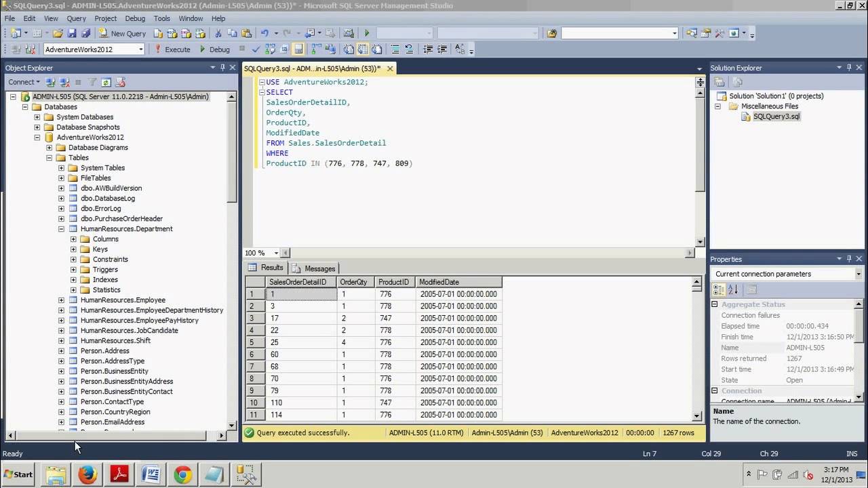The height and width of the screenshot is (488, 868).
Task: Click the Alphabetical sort icon in Properties
Action: [732, 290]
